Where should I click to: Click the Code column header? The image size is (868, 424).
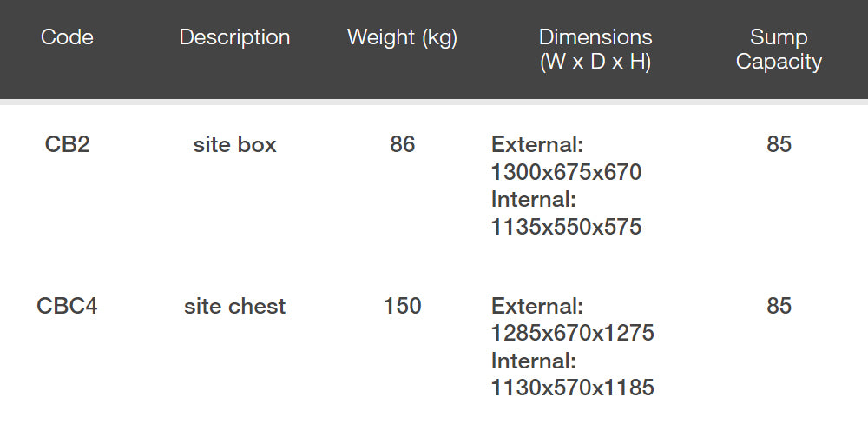point(67,37)
